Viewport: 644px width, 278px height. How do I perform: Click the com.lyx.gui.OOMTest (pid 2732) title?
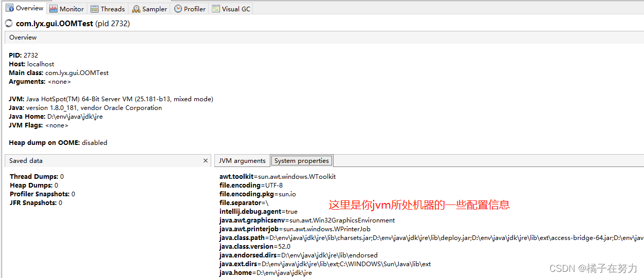point(73,24)
